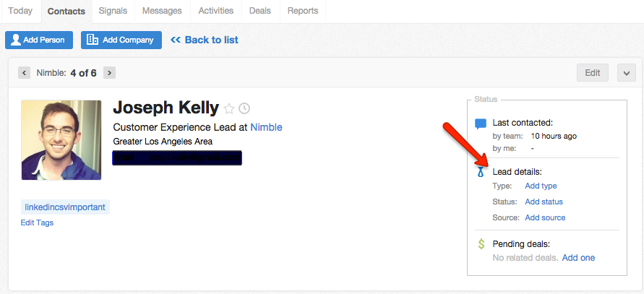Click the Add one deal link
Viewport: 644px width, 294px height.
click(x=578, y=258)
